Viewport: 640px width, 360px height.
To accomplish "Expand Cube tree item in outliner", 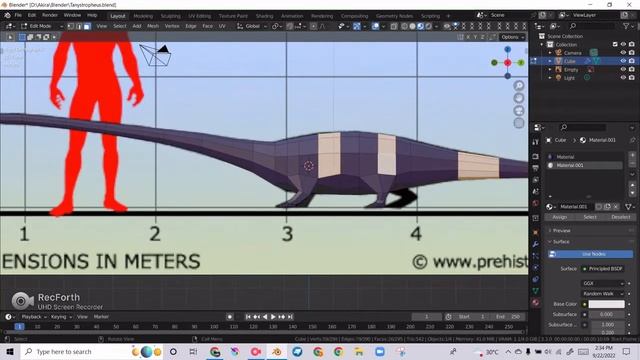I will click(550, 61).
